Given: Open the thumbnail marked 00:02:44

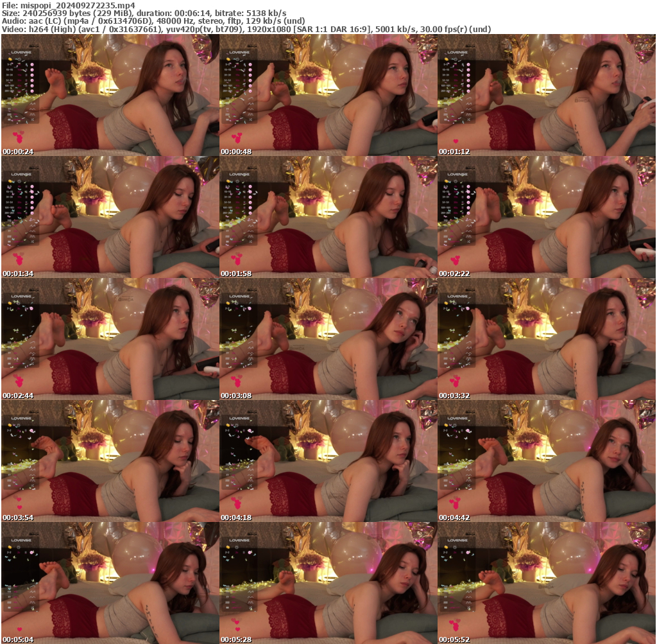Looking at the screenshot, I should click(x=110, y=340).
